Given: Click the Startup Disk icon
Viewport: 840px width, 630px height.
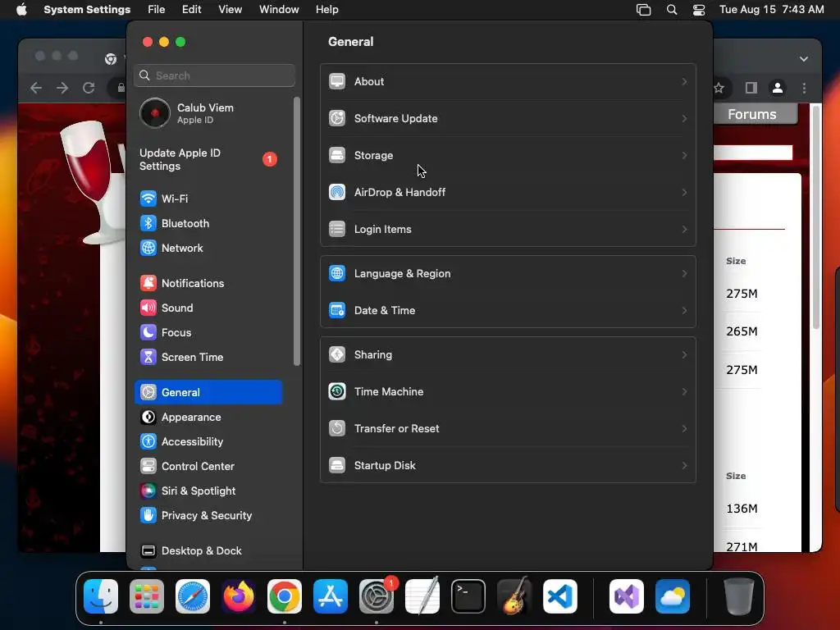Looking at the screenshot, I should click(337, 465).
